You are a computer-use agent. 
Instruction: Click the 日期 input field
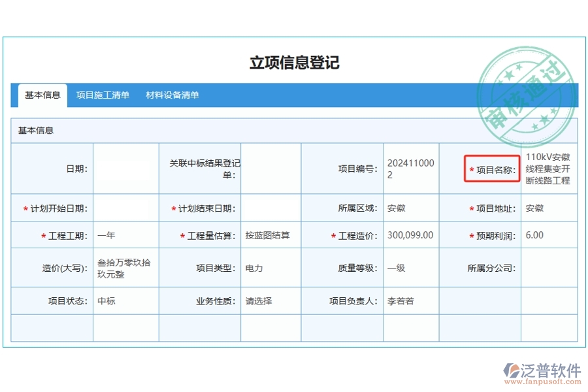[125, 168]
